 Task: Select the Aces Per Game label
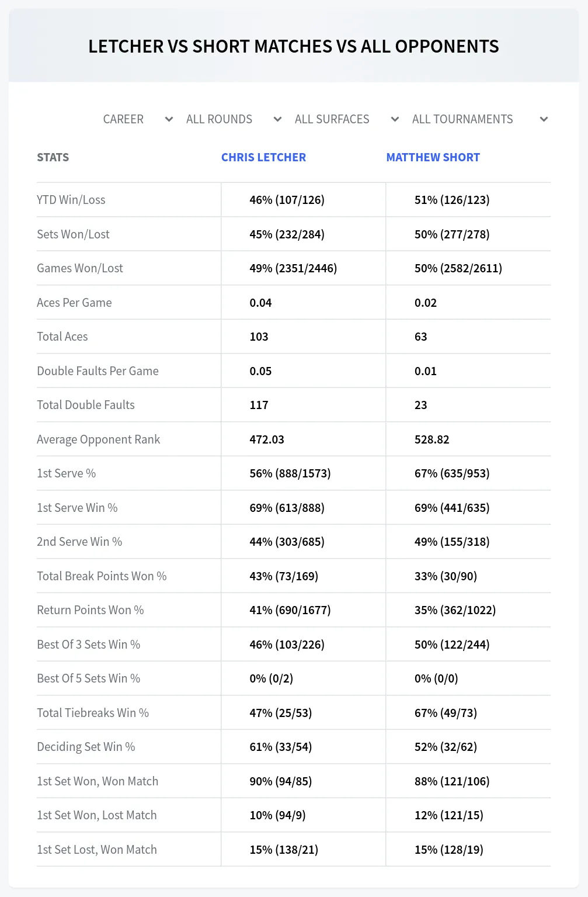[74, 303]
